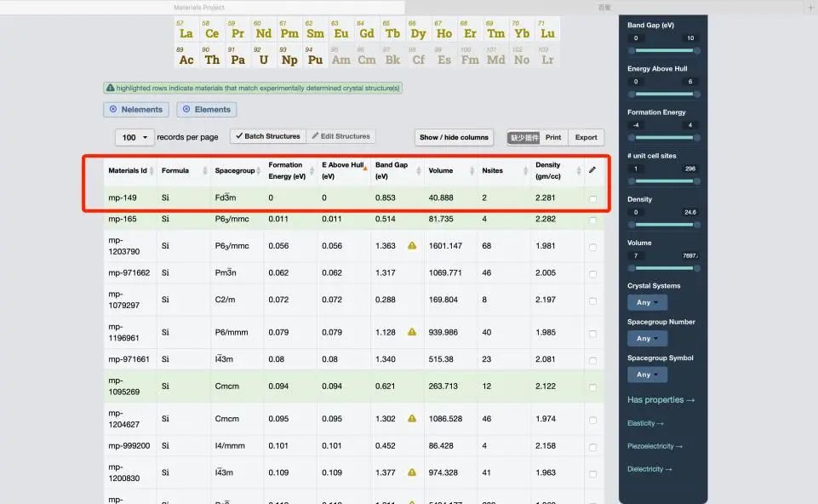Open Has properties link
Screen dimensions: 818x504
[x=661, y=399]
